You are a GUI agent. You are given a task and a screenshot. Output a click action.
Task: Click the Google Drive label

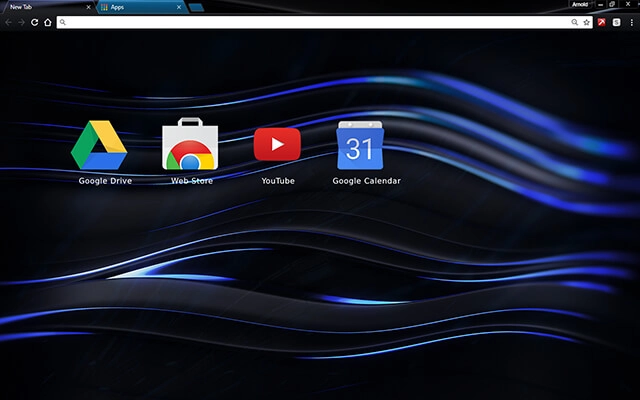click(105, 181)
